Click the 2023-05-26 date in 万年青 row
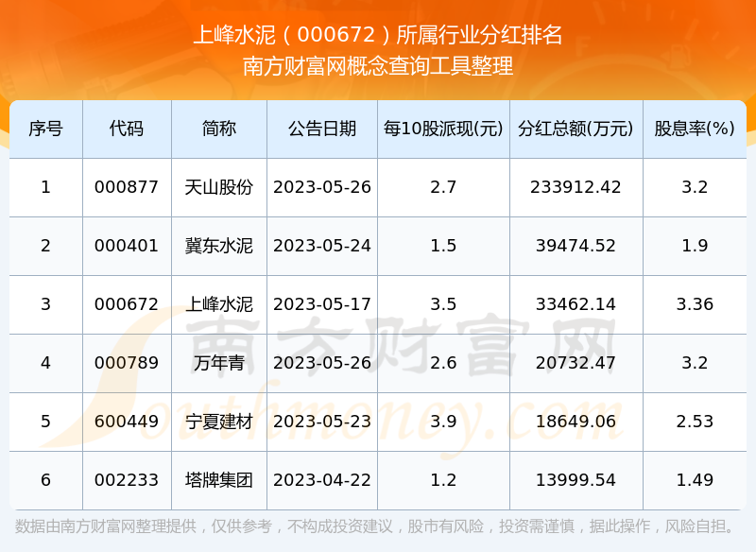Image resolution: width=756 pixels, height=552 pixels. tap(322, 363)
